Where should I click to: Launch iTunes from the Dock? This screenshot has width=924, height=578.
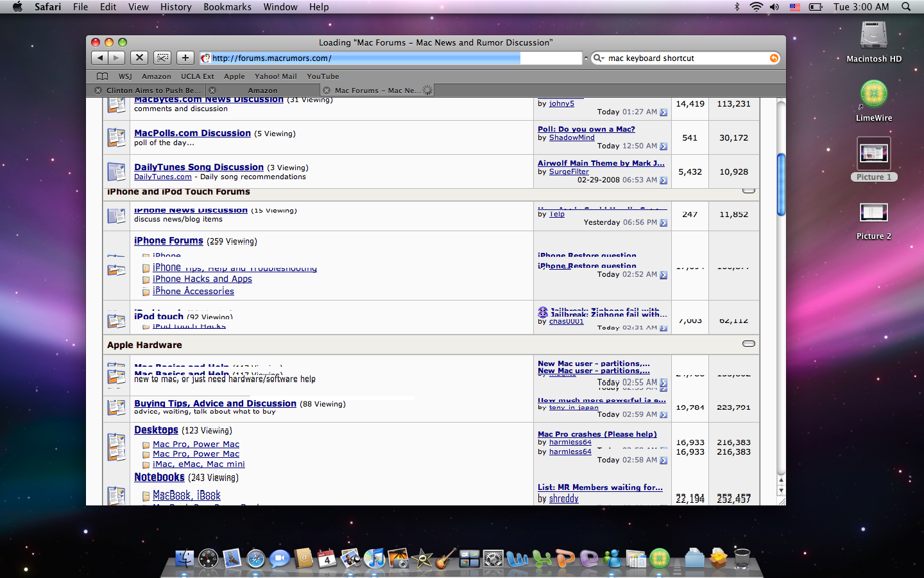click(374, 558)
